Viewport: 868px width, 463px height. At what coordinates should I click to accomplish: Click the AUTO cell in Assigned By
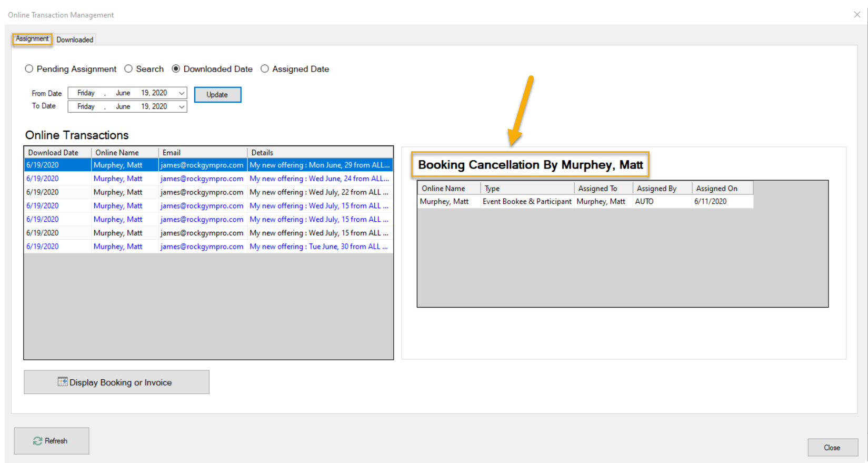click(662, 201)
